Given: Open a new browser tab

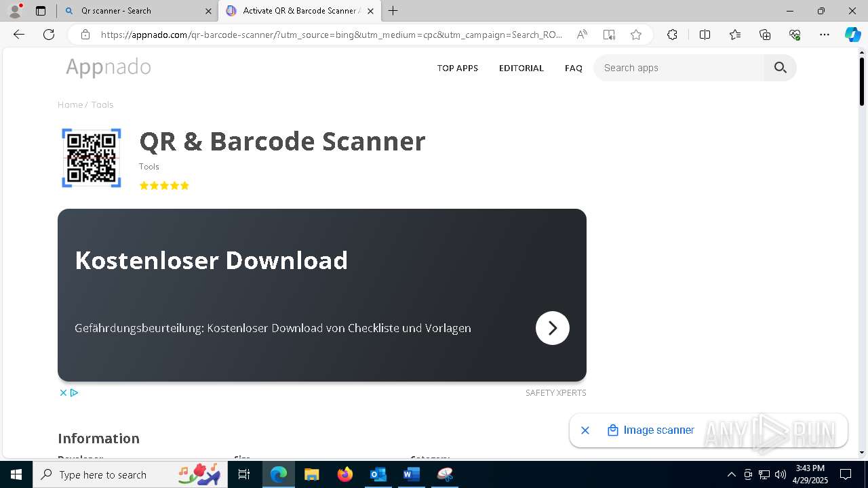Looking at the screenshot, I should tap(393, 11).
